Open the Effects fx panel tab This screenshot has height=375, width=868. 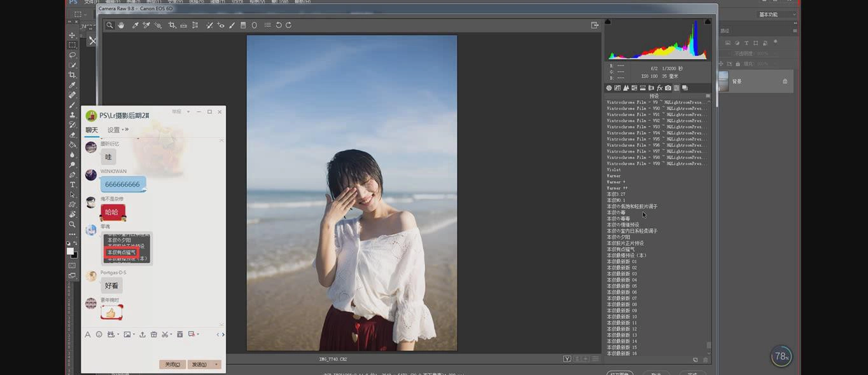(659, 88)
